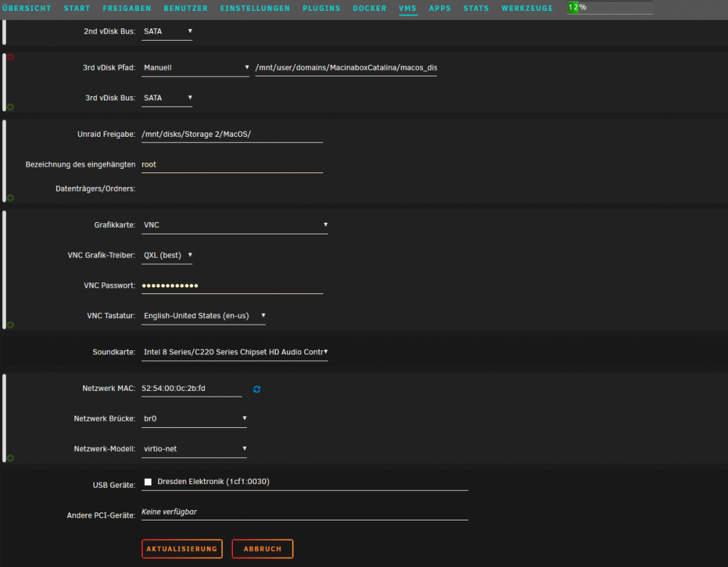
Task: Click the Grafikkarte label
Action: pos(115,225)
